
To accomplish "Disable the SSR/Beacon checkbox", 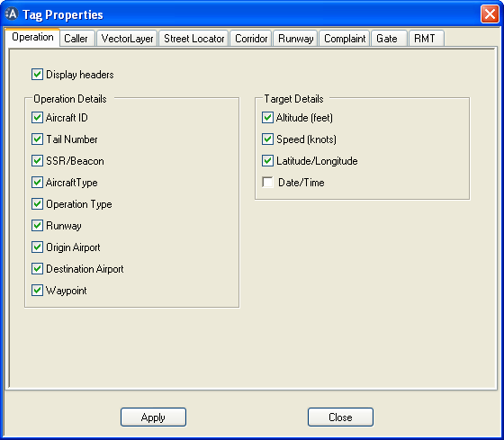I will click(x=37, y=160).
